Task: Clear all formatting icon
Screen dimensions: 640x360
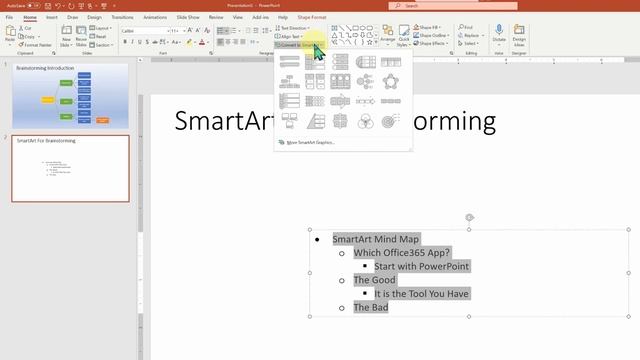Action: pos(207,31)
